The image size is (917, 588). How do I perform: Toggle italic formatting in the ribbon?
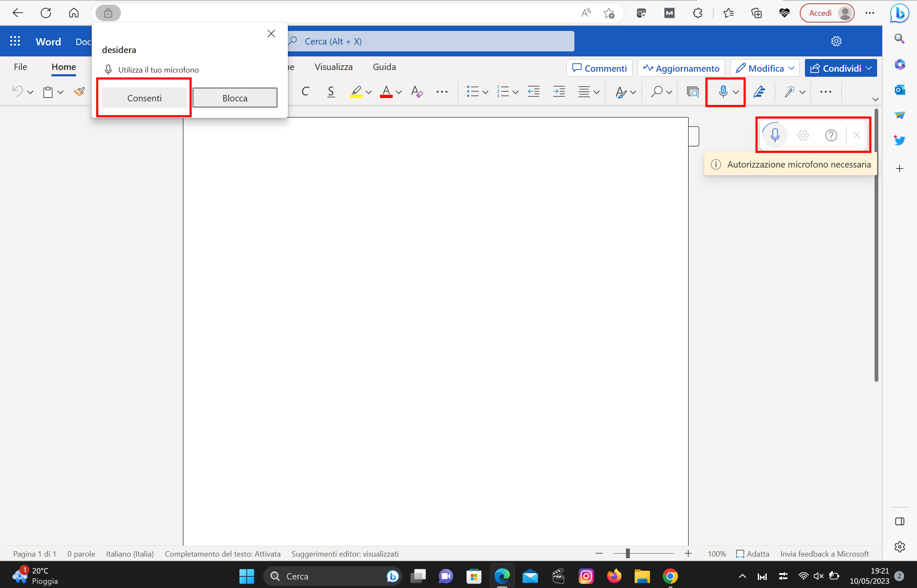coord(305,92)
